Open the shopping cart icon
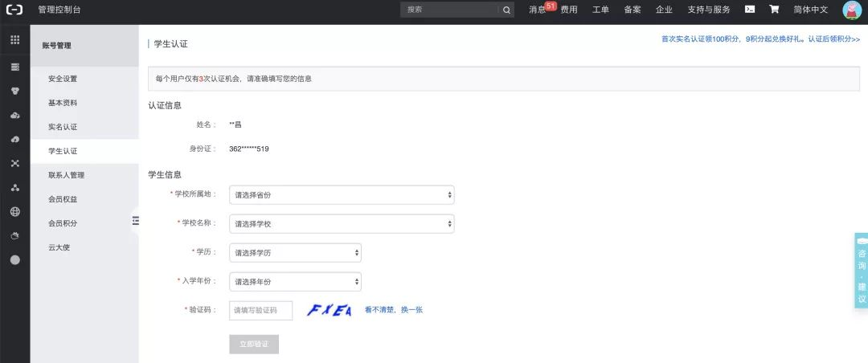This screenshot has width=868, height=363. pyautogui.click(x=774, y=10)
